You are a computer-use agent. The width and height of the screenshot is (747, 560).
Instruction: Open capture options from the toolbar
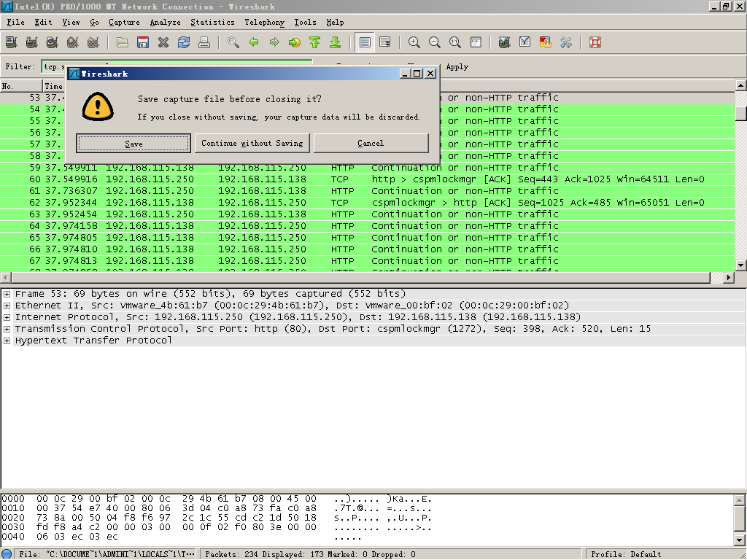coord(32,42)
